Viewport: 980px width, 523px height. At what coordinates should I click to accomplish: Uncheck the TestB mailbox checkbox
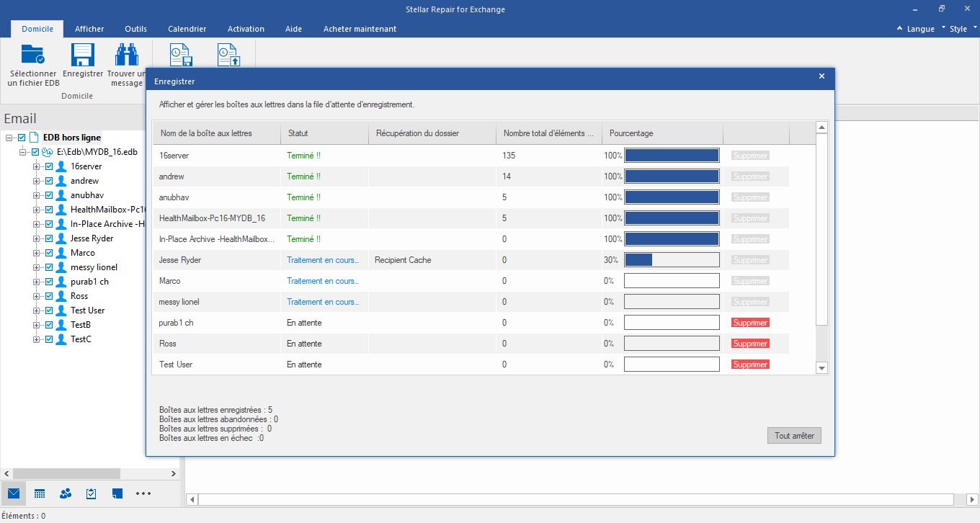49,325
